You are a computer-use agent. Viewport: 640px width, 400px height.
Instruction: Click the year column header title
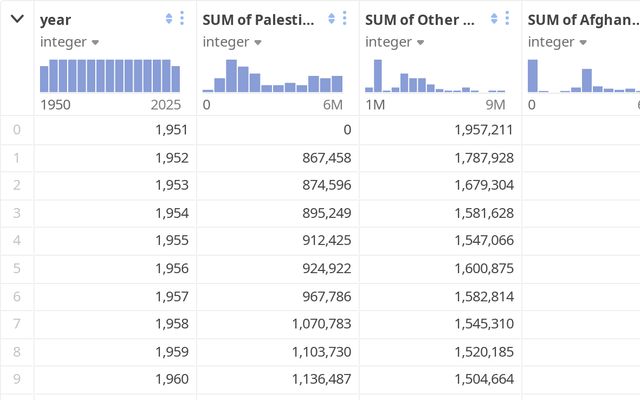[56, 20]
